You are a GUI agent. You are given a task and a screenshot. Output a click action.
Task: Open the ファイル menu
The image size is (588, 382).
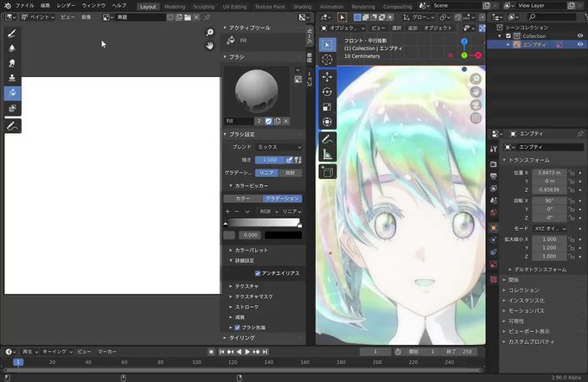[24, 6]
